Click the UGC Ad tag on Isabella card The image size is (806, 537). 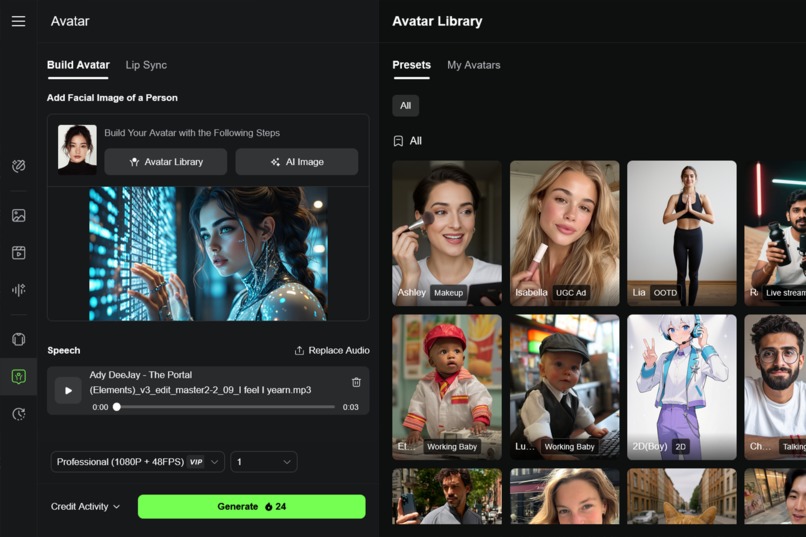click(571, 293)
